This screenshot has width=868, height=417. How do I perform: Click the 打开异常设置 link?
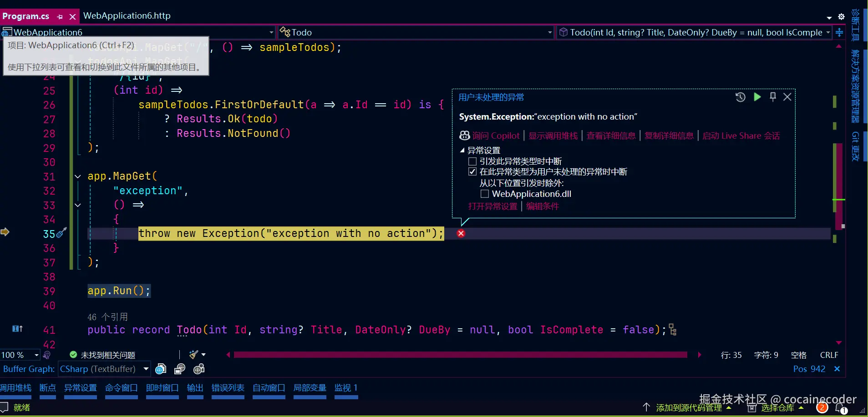click(x=493, y=206)
